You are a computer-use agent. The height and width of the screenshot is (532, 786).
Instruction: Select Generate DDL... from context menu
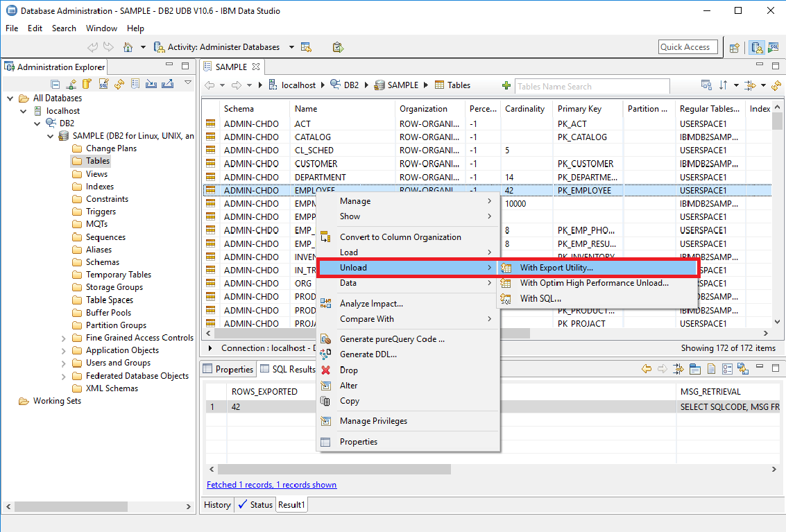point(368,354)
